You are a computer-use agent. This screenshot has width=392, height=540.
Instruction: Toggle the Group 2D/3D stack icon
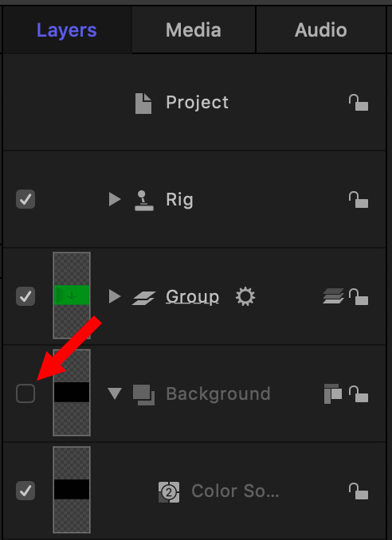click(x=333, y=296)
